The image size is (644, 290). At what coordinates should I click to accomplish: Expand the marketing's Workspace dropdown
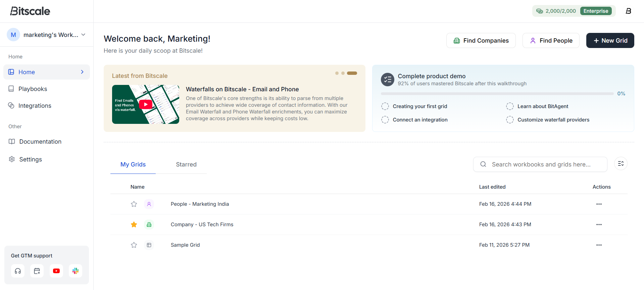[84, 35]
